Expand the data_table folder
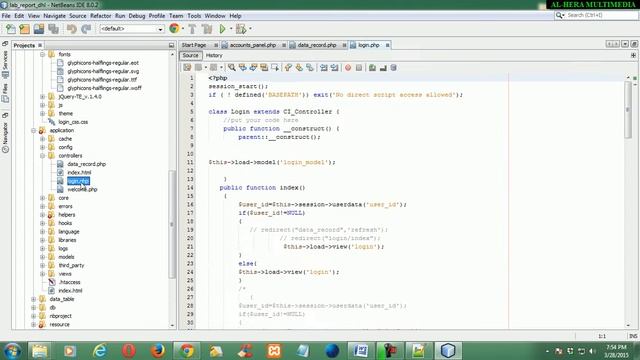This screenshot has height=360, width=640. coord(33,299)
